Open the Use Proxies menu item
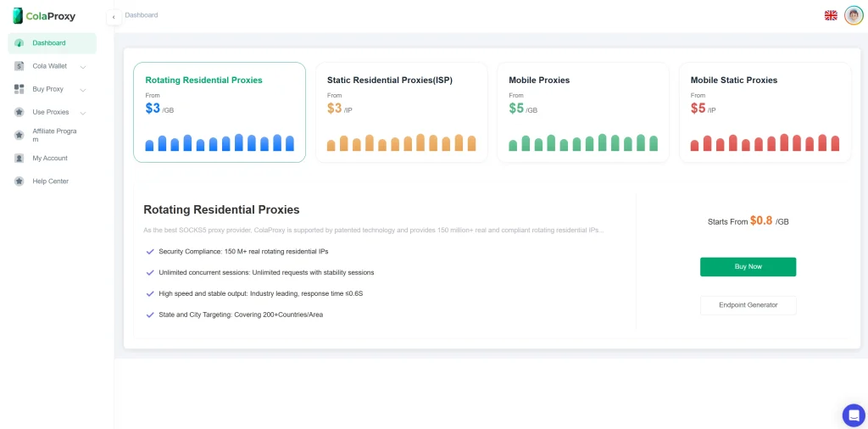The height and width of the screenshot is (429, 868). click(52, 113)
